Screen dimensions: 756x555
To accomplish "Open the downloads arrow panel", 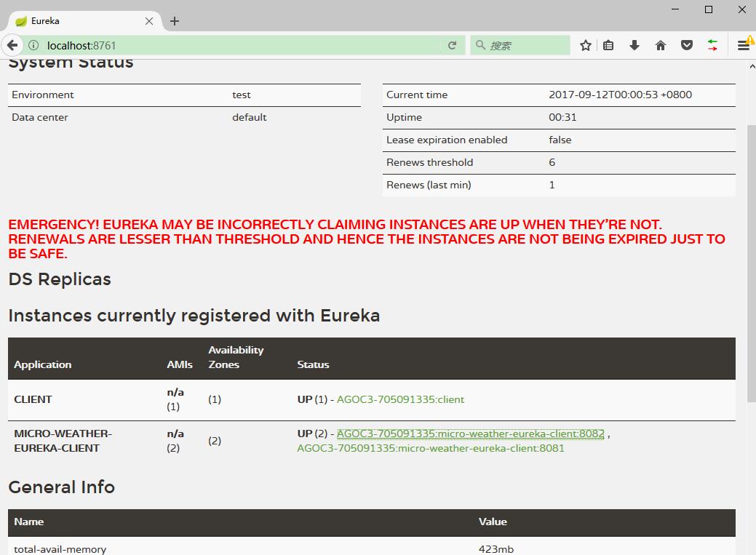I will [634, 45].
